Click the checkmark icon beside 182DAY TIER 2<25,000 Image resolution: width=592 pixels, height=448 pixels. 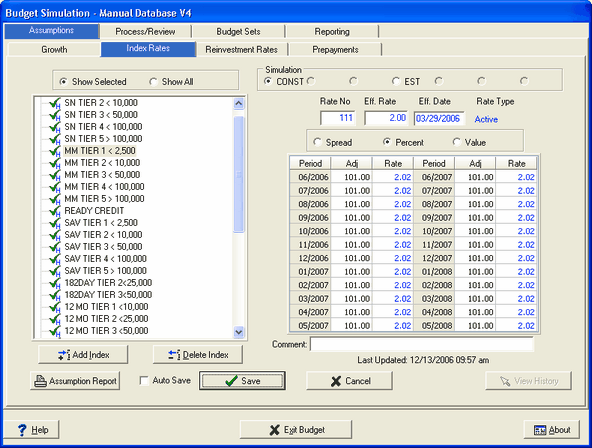coord(55,283)
